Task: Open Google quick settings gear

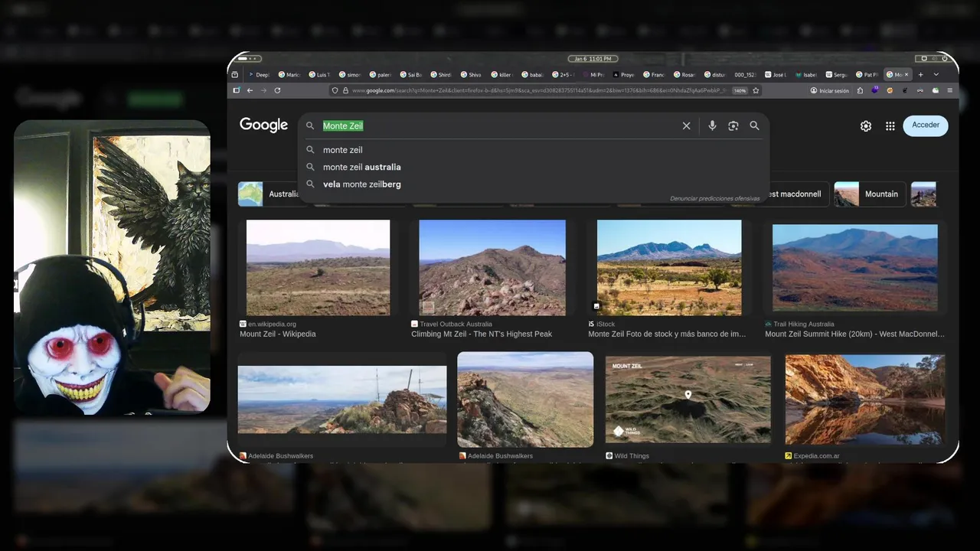Action: (x=866, y=126)
